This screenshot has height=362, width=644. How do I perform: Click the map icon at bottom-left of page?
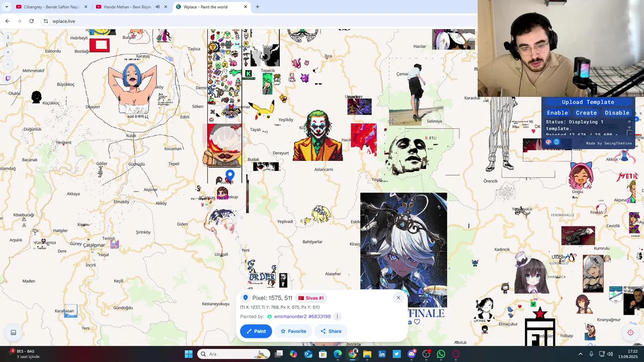[x=14, y=332]
